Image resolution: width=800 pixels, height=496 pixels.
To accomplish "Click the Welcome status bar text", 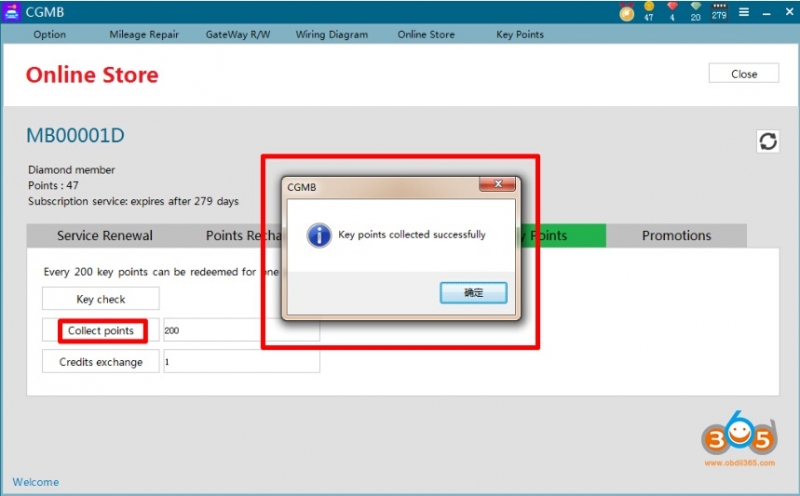I will pos(36,482).
